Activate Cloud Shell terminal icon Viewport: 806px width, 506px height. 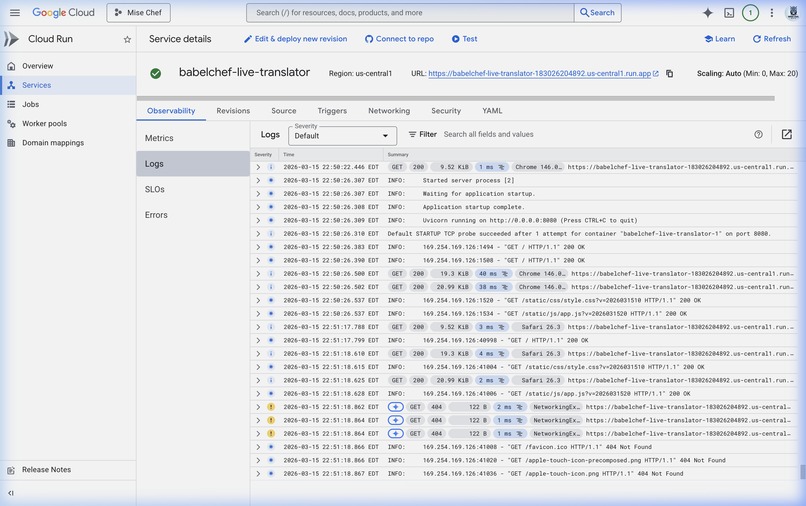tap(729, 13)
